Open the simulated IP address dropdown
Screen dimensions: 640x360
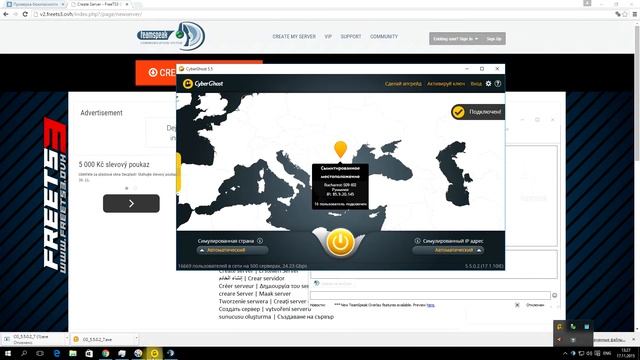pos(448,250)
